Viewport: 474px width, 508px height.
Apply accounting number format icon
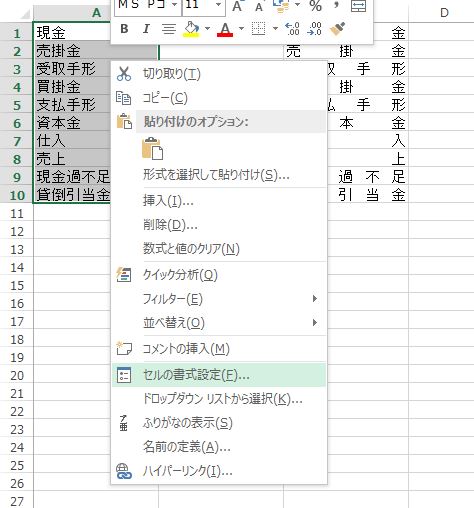tap(281, 6)
